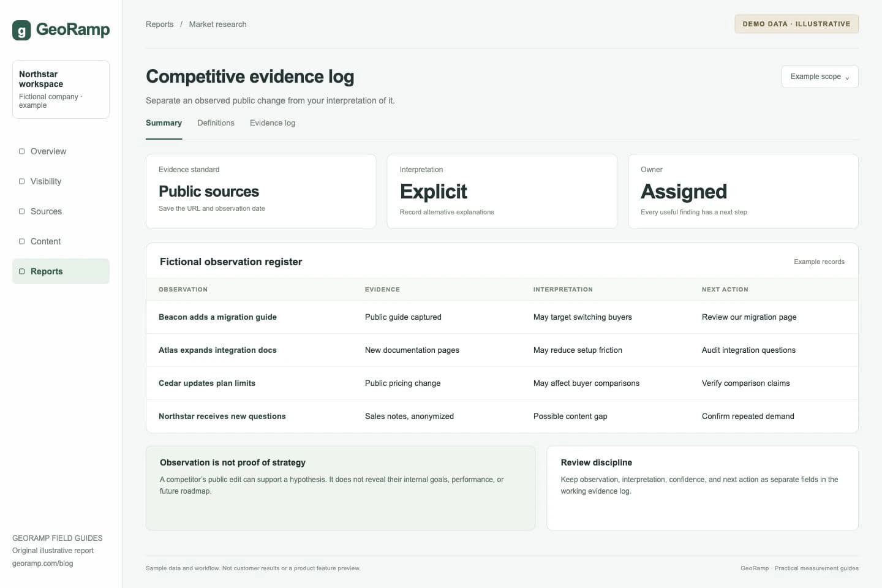This screenshot has width=882, height=588.
Task: Click the 'Sales notes, anonymized' cell
Action: (409, 417)
